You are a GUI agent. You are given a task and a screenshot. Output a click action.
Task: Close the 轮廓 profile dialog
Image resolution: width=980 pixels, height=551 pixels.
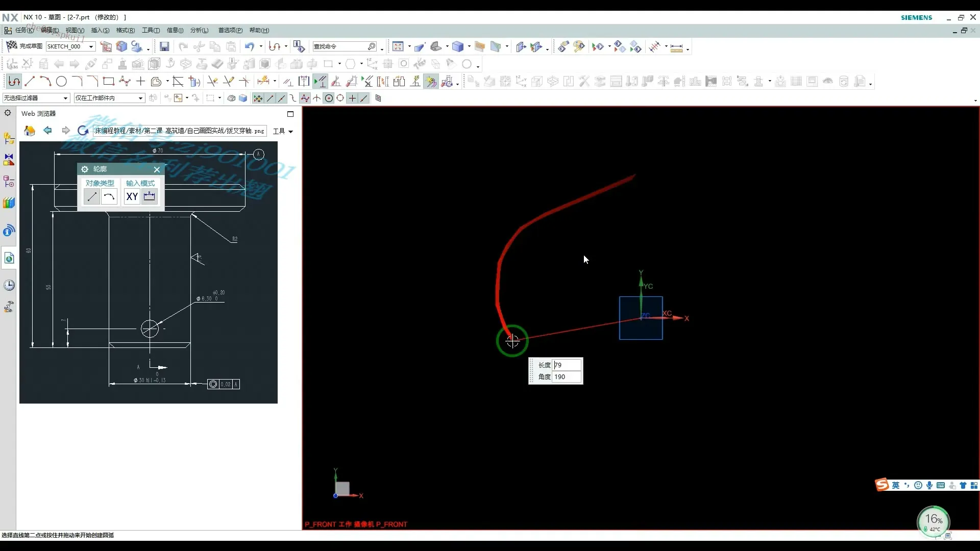(x=157, y=169)
